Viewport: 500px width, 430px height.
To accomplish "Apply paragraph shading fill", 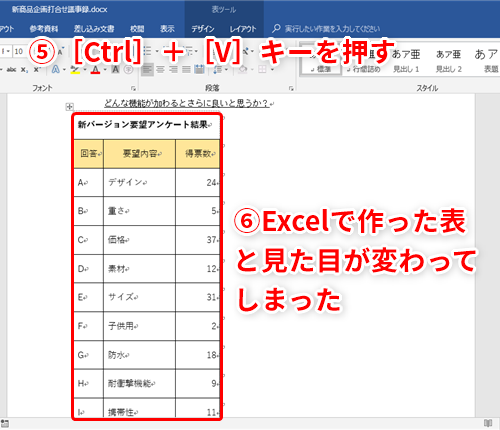I will coord(243,69).
